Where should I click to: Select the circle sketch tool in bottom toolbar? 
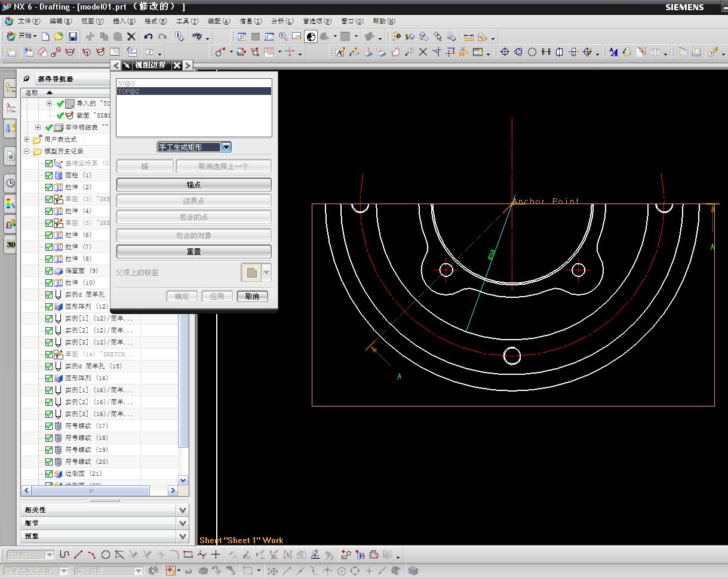[x=106, y=555]
